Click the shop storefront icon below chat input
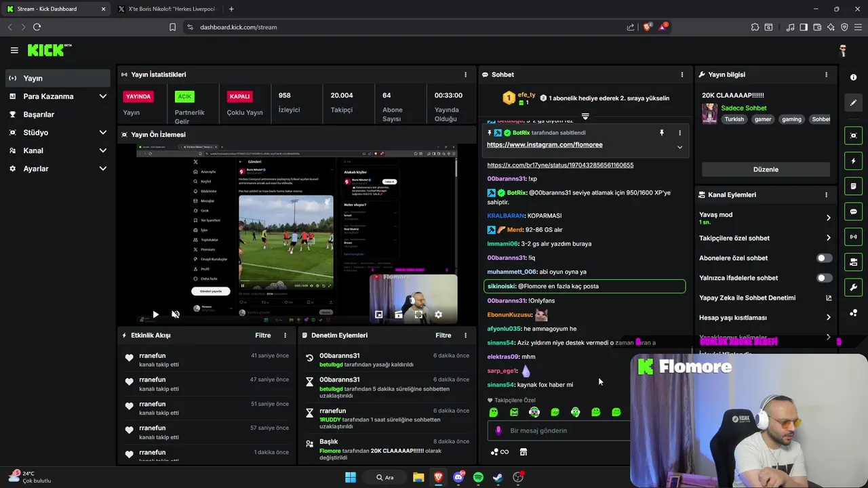The image size is (868, 488). [x=523, y=452]
